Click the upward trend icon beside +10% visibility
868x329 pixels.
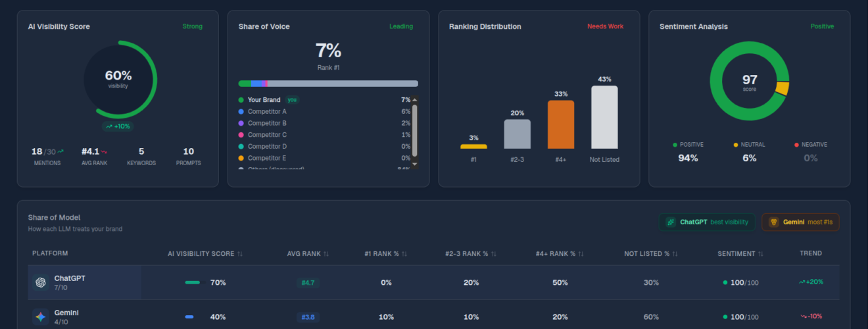click(x=109, y=126)
